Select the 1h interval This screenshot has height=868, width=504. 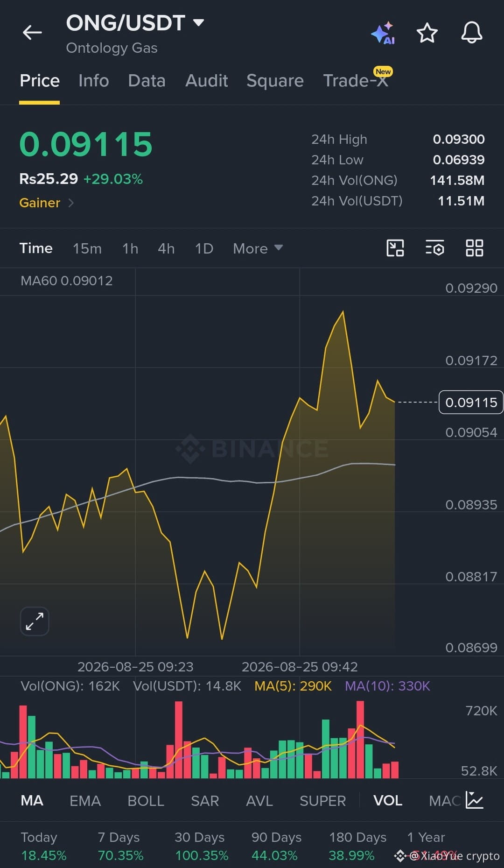click(x=130, y=248)
